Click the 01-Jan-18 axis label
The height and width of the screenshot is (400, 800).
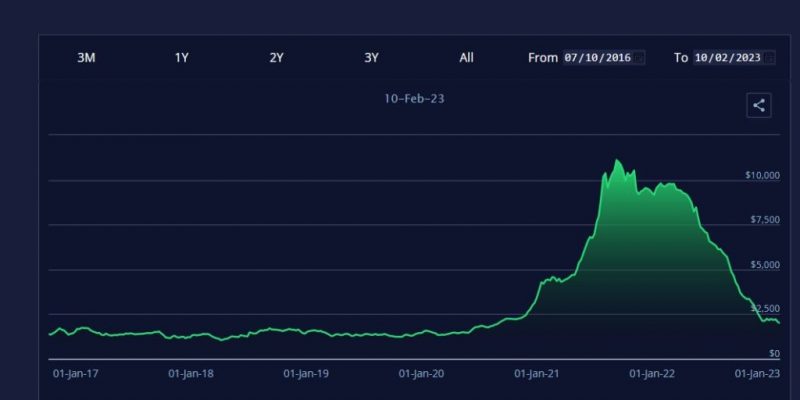191,374
